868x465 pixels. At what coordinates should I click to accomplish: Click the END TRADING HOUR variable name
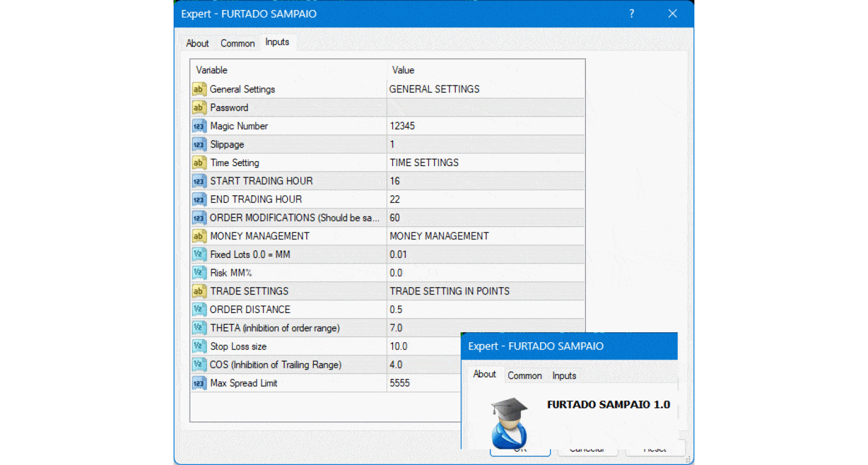tap(256, 200)
